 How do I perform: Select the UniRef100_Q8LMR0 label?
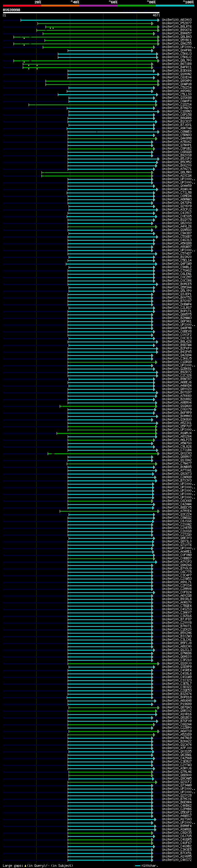point(177,172)
